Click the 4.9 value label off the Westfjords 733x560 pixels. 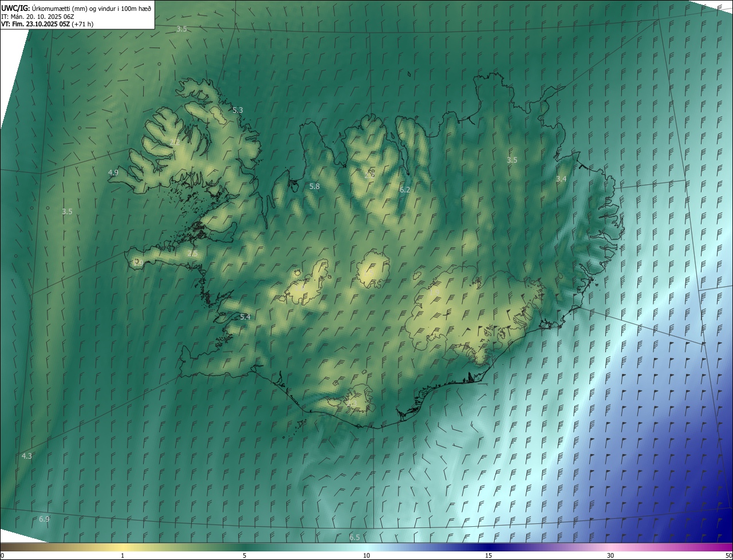pos(113,172)
